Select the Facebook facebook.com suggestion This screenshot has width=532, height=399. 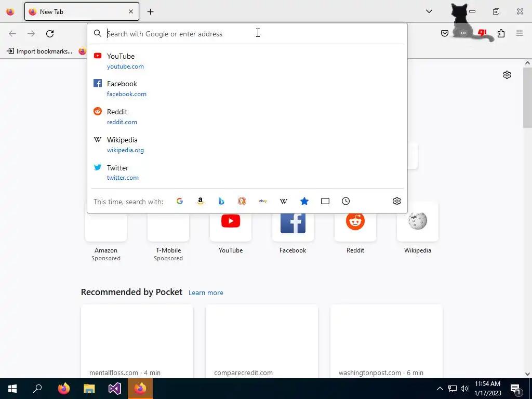247,89
